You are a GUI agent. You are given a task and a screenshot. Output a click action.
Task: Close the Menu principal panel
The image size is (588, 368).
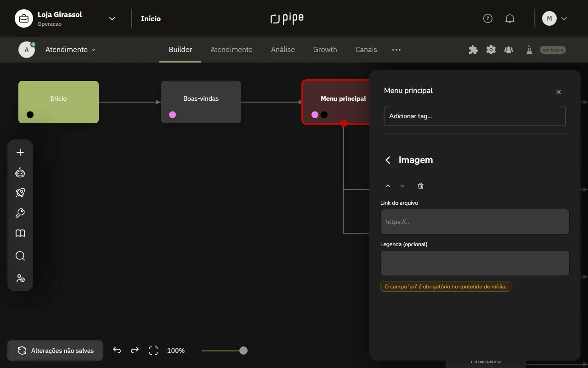[559, 92]
